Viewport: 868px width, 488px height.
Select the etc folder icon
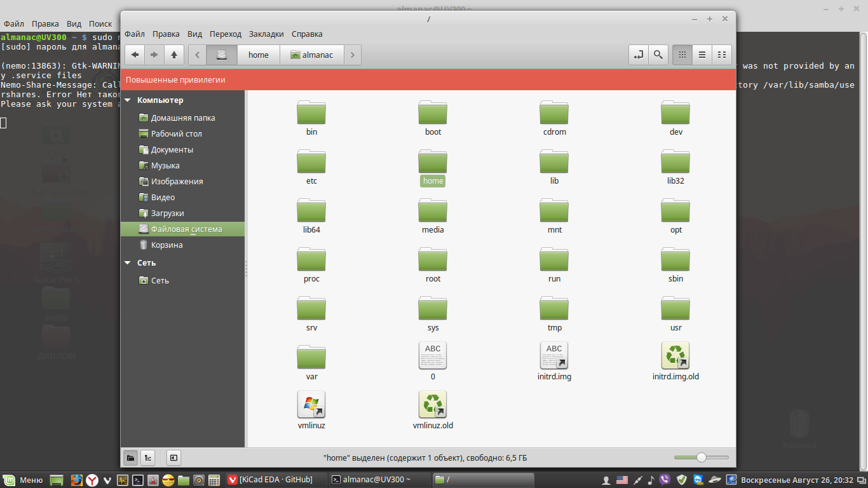tap(311, 161)
